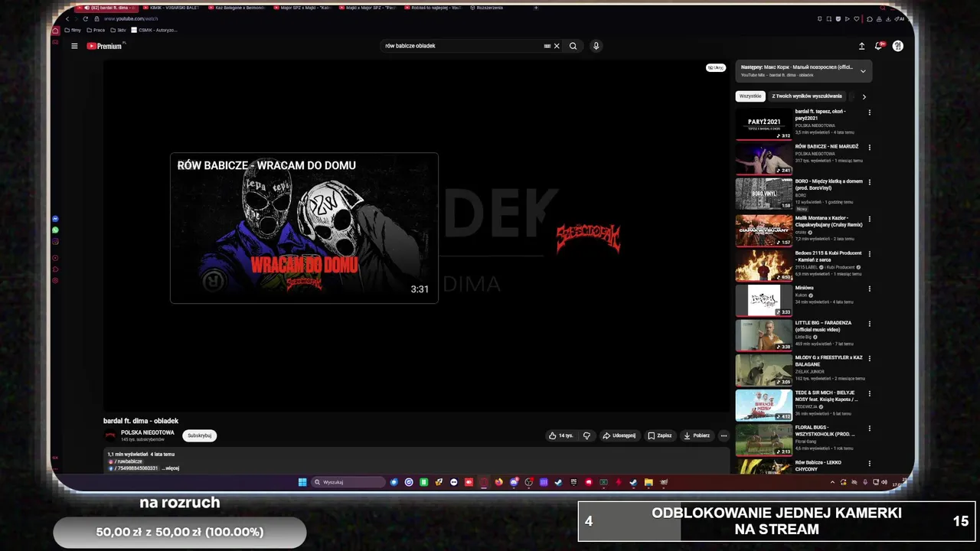Open WhatsApp in the browser sidebar
This screenshot has height=551, width=980.
55,230
